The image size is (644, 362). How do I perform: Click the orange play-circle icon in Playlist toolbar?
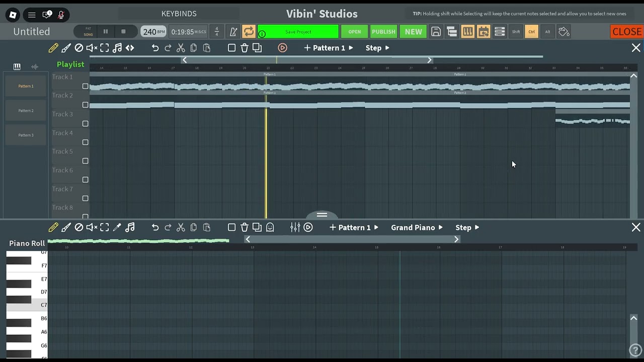click(282, 48)
